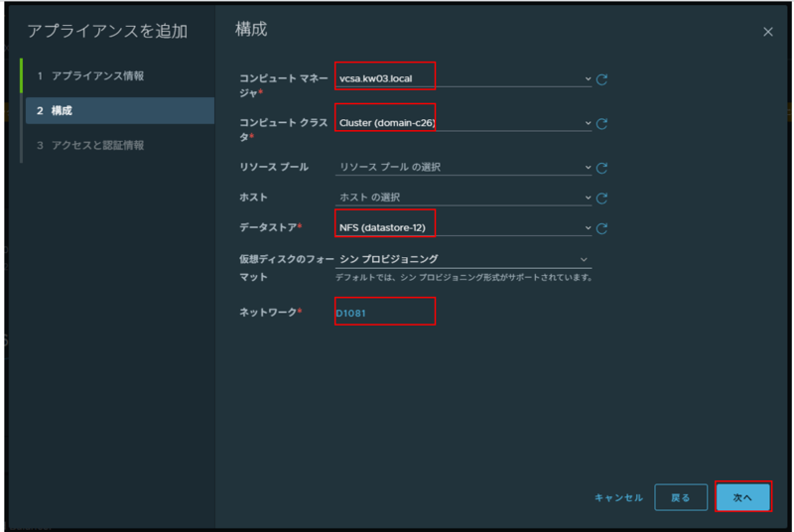The width and height of the screenshot is (794, 532).
Task: Click the キャンセル button
Action: coord(618,497)
